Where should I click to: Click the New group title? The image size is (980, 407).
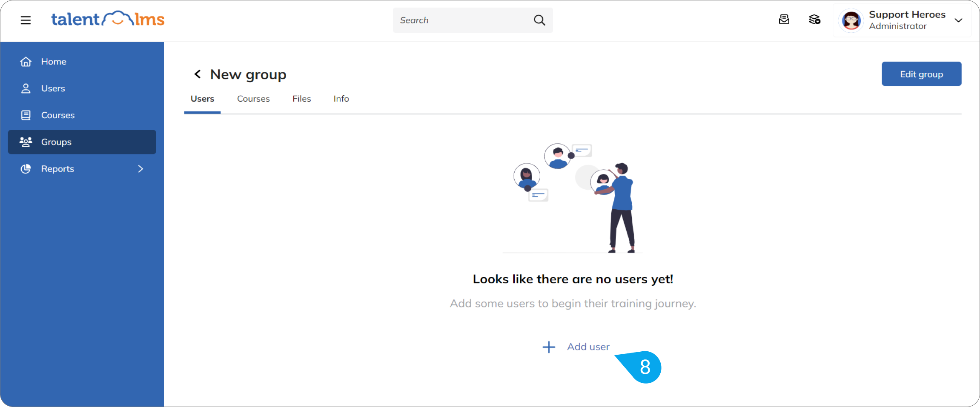248,75
